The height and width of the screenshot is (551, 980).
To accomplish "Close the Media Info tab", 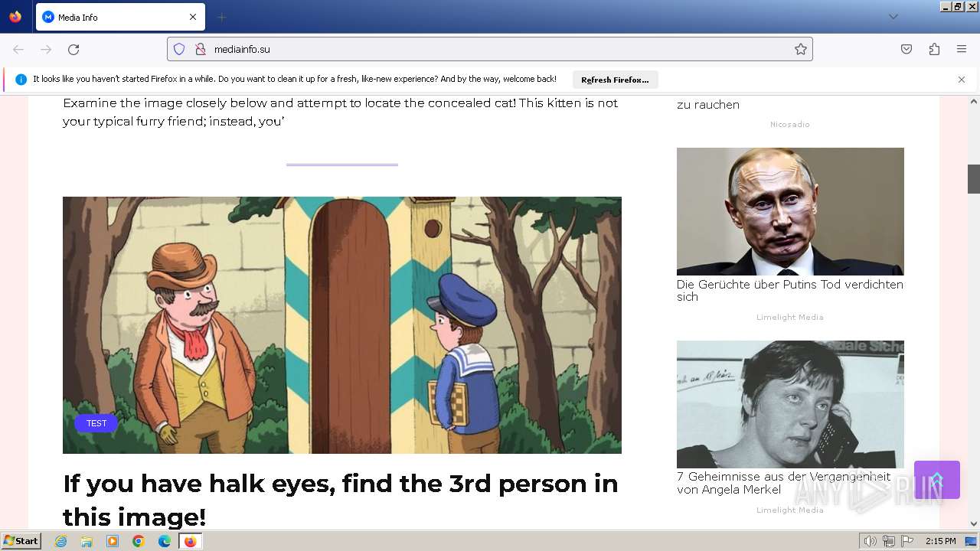I will coord(193,17).
